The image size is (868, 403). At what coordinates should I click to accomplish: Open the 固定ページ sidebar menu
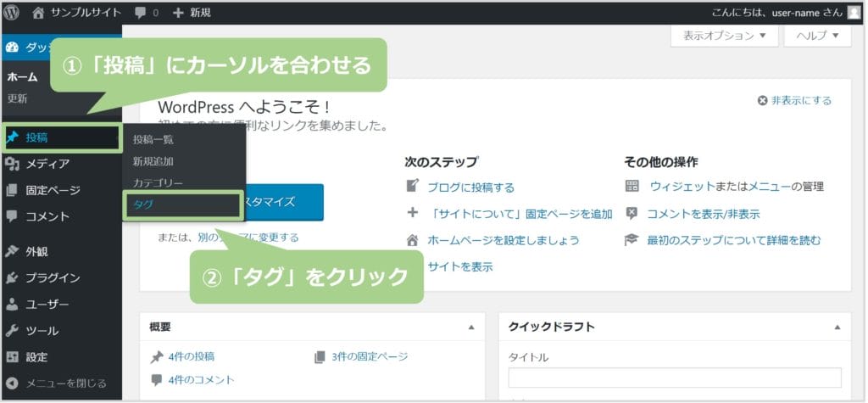(61, 191)
